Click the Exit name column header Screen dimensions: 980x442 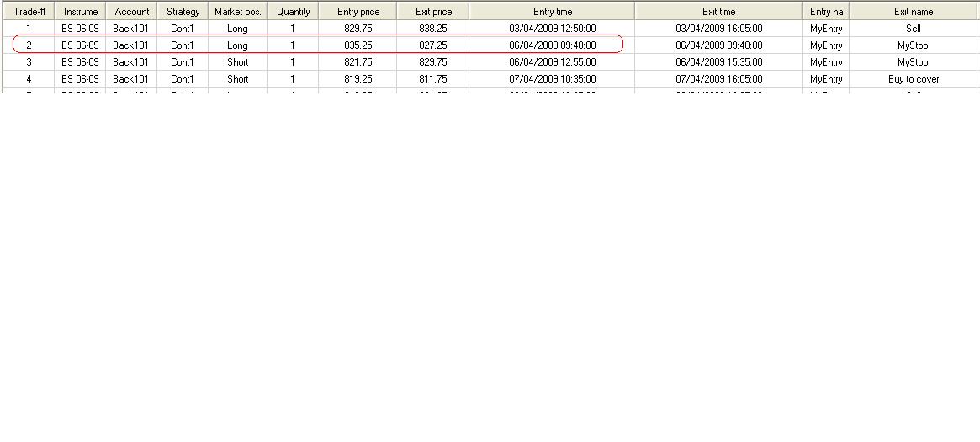coord(914,12)
